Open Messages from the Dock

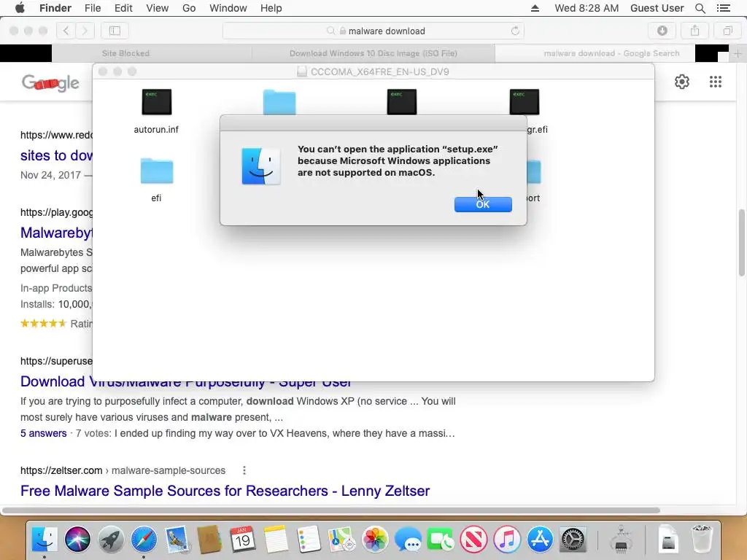tap(408, 540)
